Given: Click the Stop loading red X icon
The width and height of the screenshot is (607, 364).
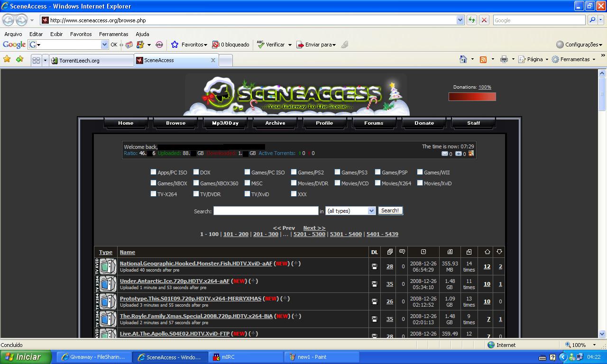Looking at the screenshot, I should [x=484, y=20].
